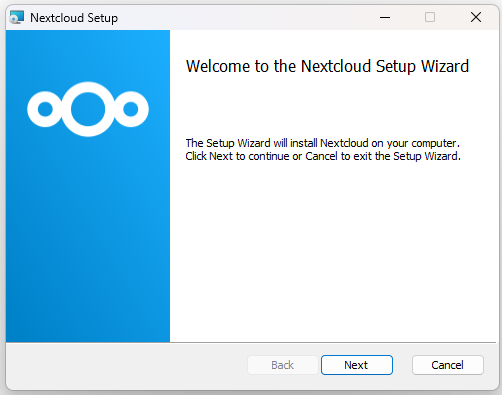Click the 'Nextcloud Setup' window title
Viewport: 502px width, 395px height.
pos(74,18)
